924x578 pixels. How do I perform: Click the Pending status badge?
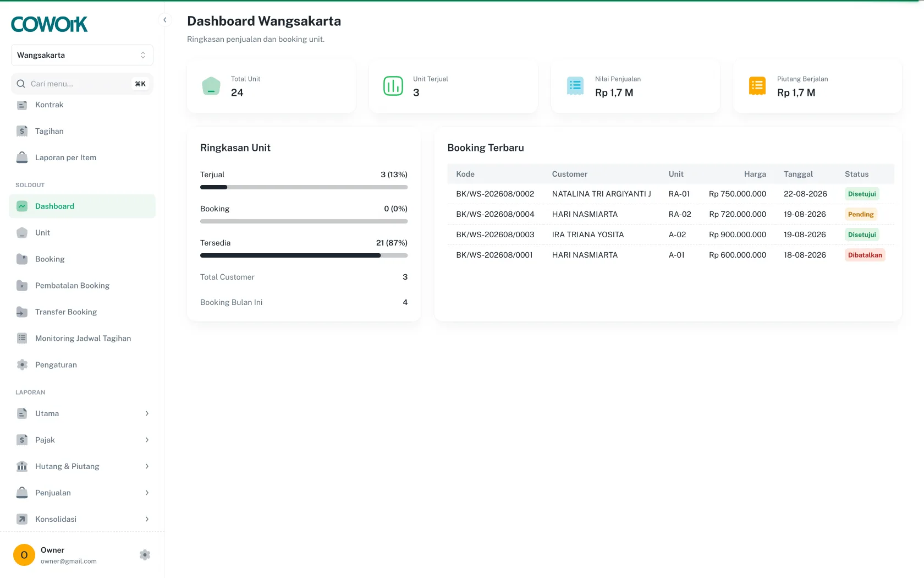point(861,214)
